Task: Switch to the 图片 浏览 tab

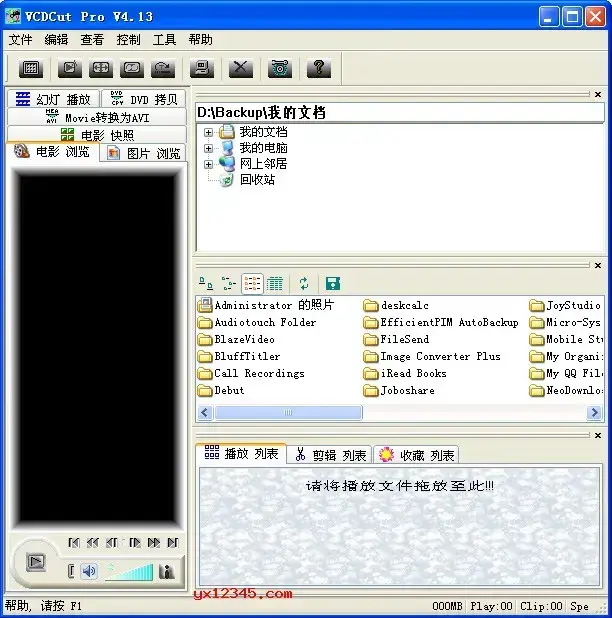Action: coord(143,153)
